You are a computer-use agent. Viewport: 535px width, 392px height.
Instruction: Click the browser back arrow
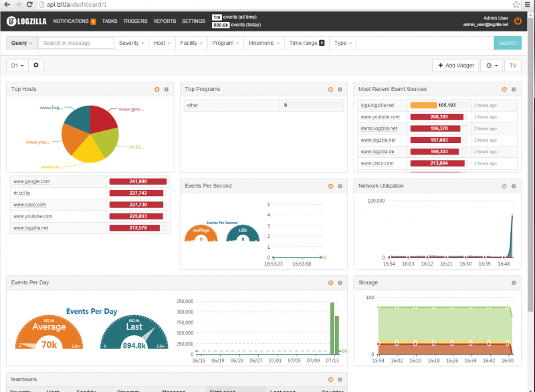tap(7, 5)
